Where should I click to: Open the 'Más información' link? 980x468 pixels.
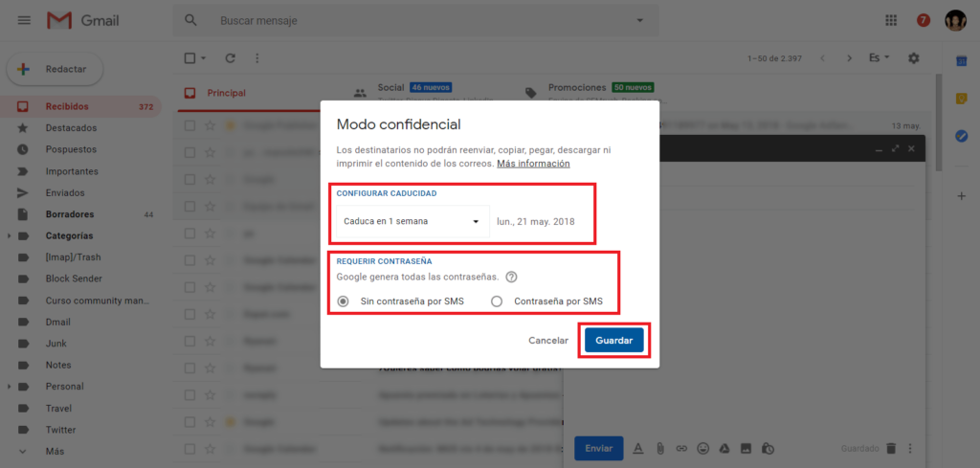click(533, 164)
